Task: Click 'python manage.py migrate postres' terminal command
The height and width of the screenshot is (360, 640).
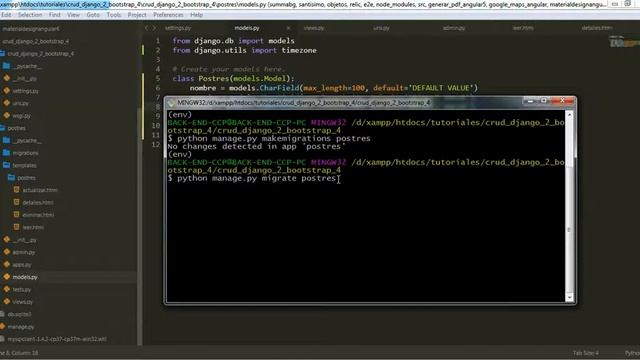Action: tap(256, 178)
